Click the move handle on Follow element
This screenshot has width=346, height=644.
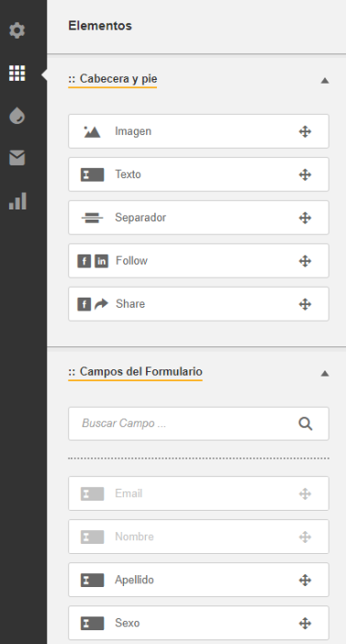point(305,261)
